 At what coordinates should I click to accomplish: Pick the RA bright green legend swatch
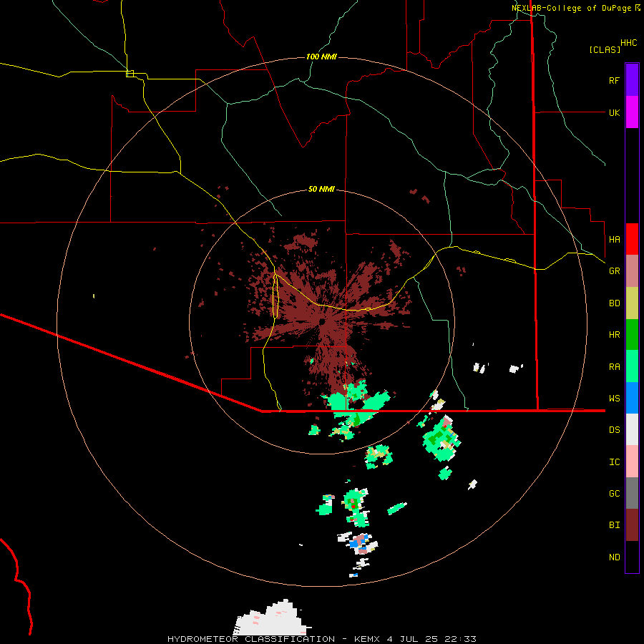coord(632,366)
